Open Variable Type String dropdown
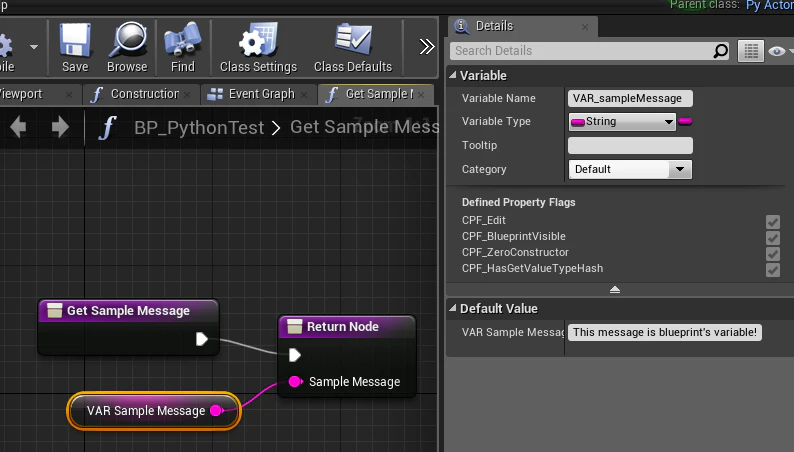Viewport: 794px width, 452px height. pos(622,121)
